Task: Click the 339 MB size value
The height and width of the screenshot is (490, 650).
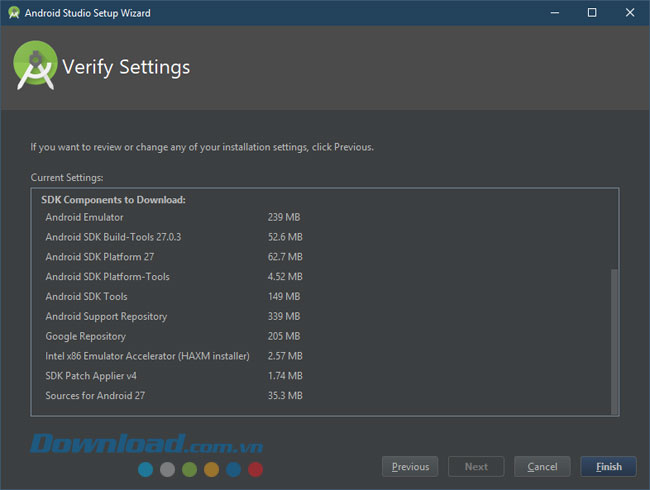Action: tap(284, 316)
